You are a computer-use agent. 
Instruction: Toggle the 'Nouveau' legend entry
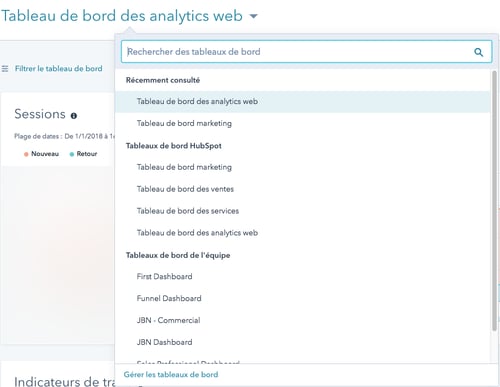41,154
